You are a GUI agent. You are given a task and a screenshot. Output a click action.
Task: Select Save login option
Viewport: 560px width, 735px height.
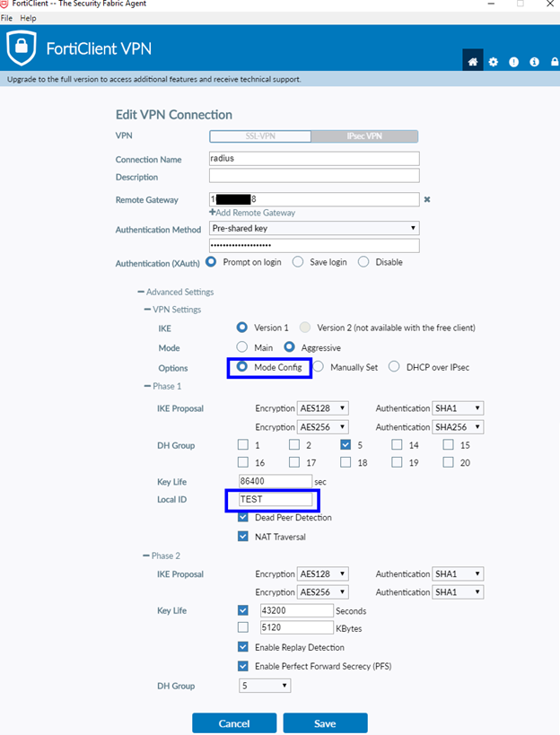click(x=298, y=261)
